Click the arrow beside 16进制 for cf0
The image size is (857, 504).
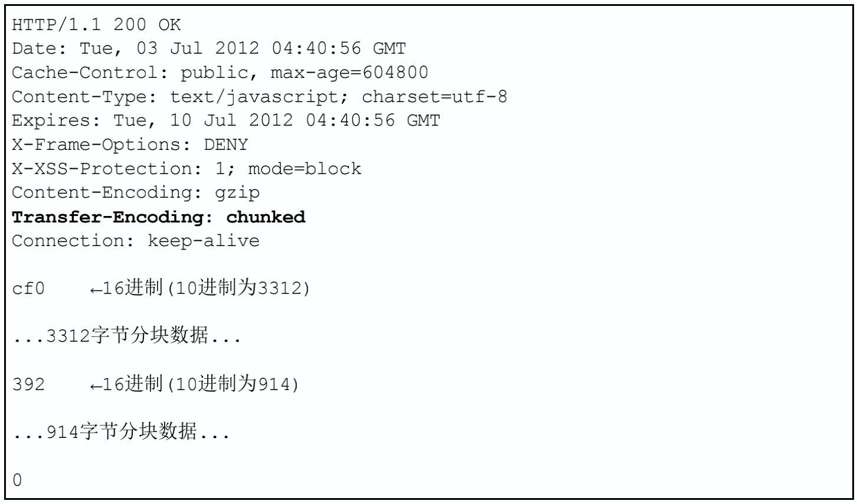pos(97,290)
